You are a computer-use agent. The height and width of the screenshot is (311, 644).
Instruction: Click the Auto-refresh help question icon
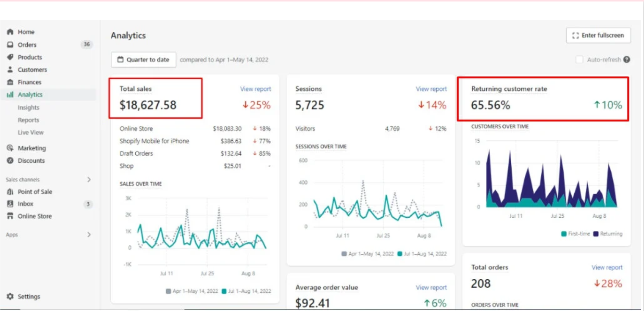(627, 59)
